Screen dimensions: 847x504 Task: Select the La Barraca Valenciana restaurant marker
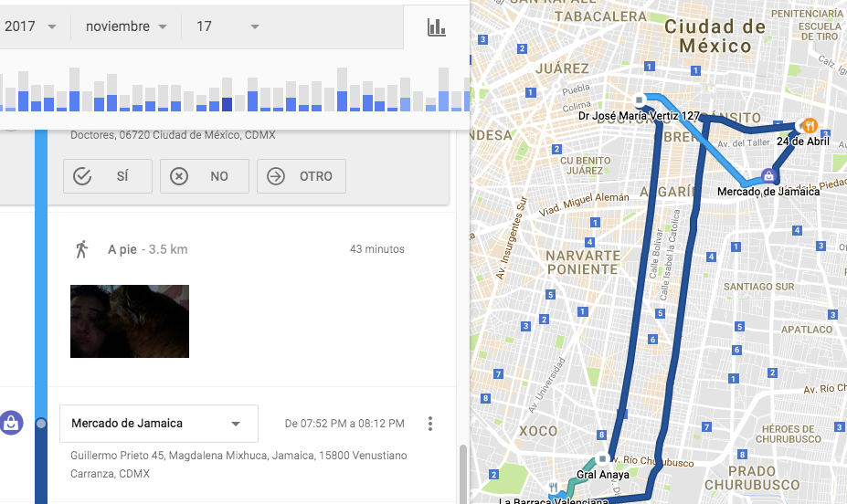[x=553, y=488]
